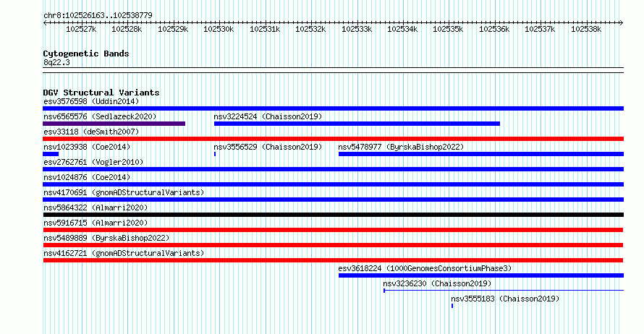Open nsv4170691 (gnomADStructuralVariants) label

click(124, 192)
